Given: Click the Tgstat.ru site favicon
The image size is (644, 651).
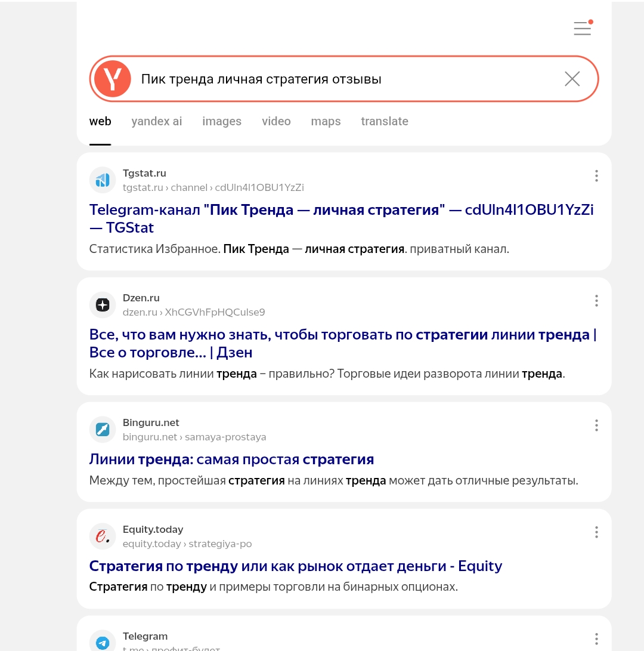Looking at the screenshot, I should pos(102,180).
